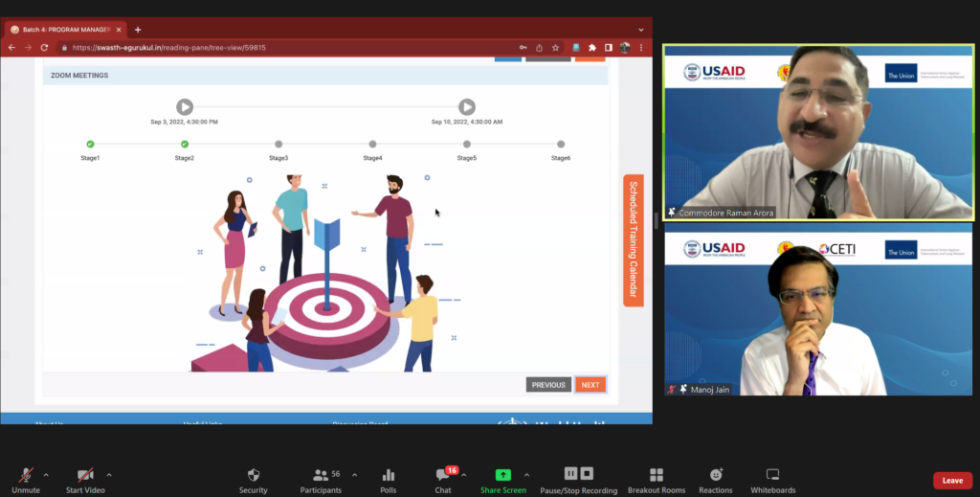
Task: Expand the Participants options arrow
Action: [x=354, y=475]
